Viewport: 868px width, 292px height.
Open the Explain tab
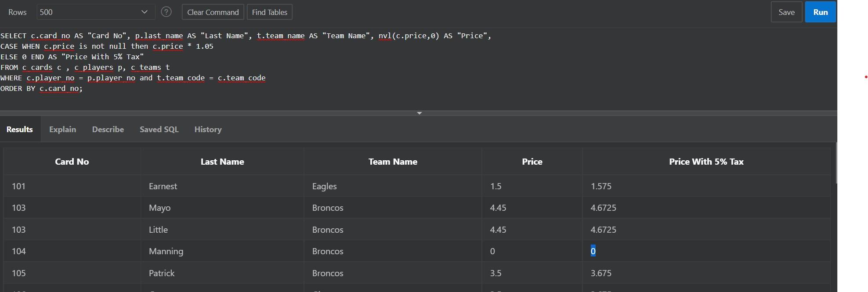[62, 129]
